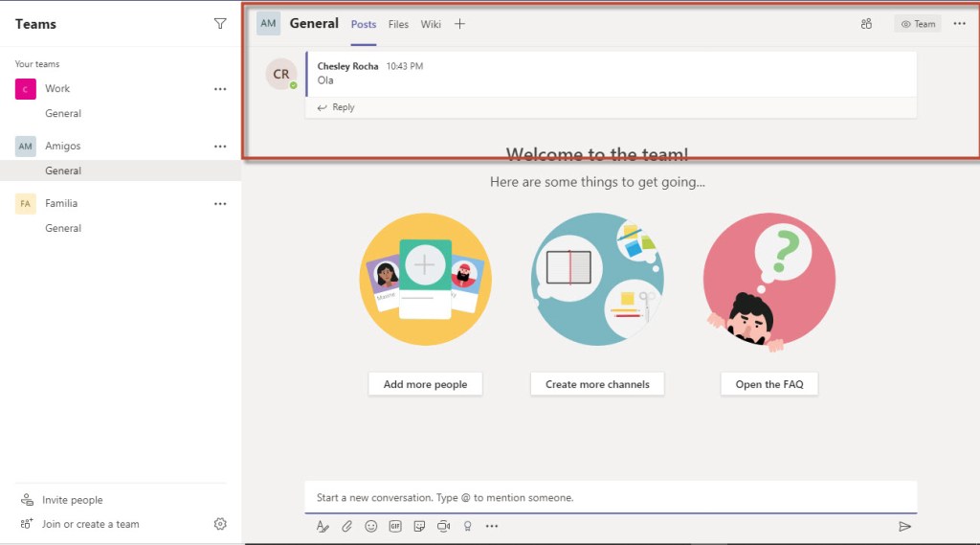The image size is (980, 545).
Task: Select General channel under Familia team
Action: click(x=63, y=228)
